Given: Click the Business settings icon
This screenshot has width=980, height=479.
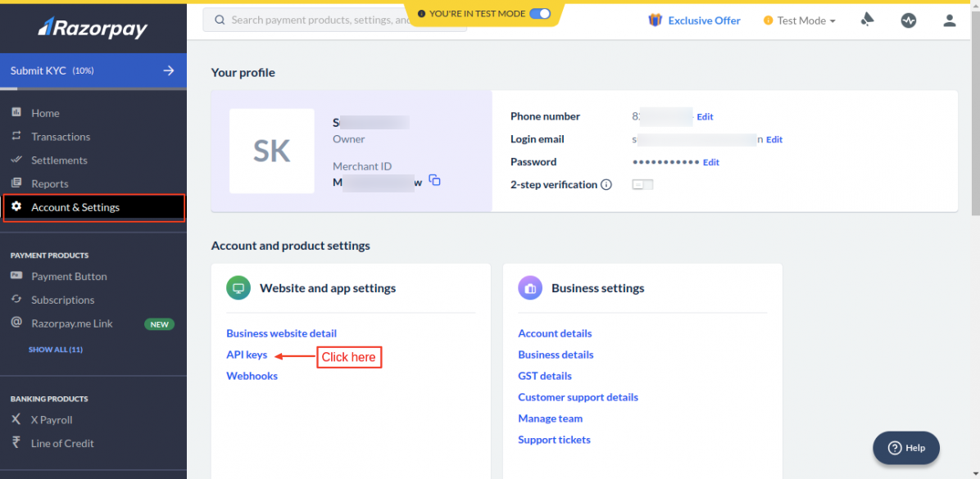Looking at the screenshot, I should click(530, 288).
